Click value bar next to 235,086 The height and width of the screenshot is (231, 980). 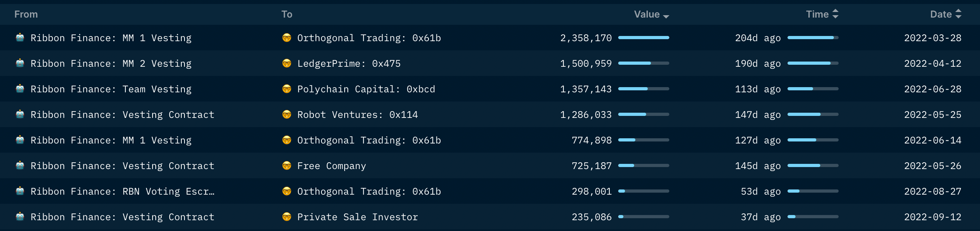tap(644, 217)
